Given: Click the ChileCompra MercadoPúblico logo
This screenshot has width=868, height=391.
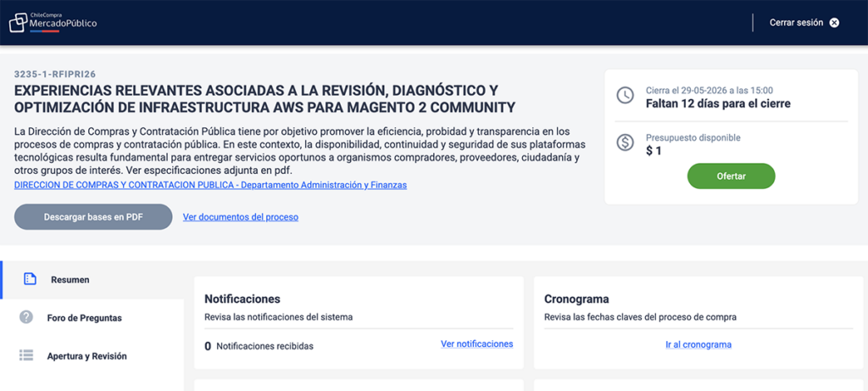Looking at the screenshot, I should 53,22.
